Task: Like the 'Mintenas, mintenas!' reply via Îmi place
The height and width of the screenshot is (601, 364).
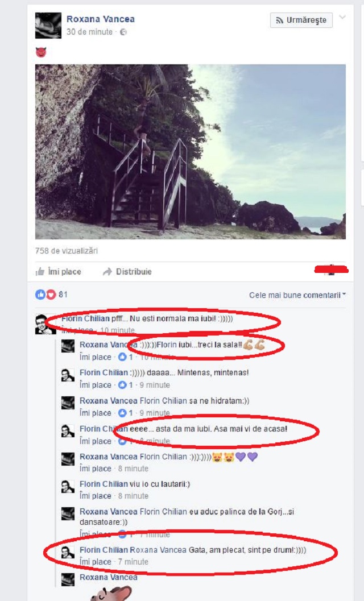Action: (95, 385)
